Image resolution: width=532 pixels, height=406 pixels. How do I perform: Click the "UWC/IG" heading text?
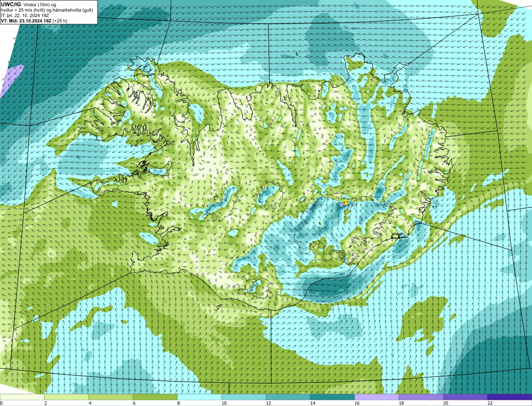pos(11,5)
